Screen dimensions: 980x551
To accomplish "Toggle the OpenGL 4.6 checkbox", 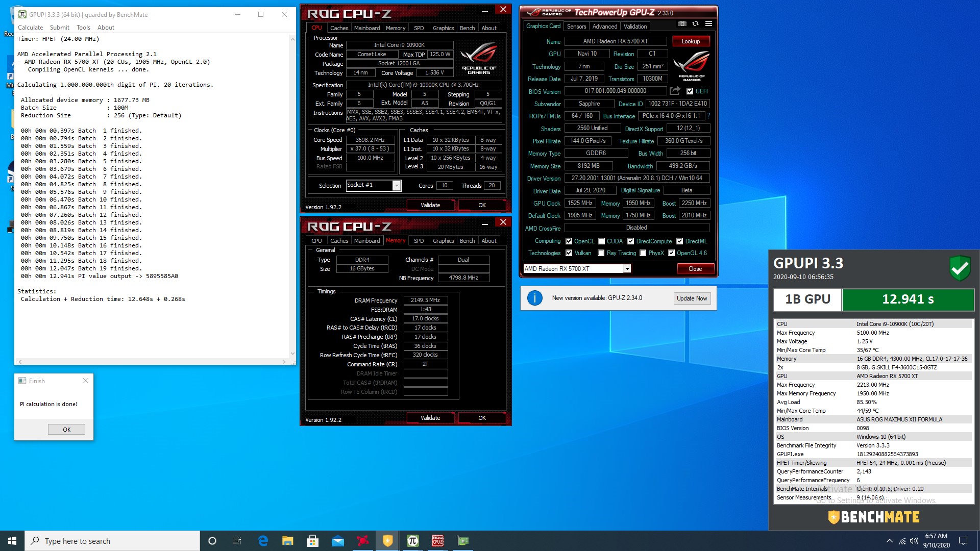I will [x=671, y=253].
